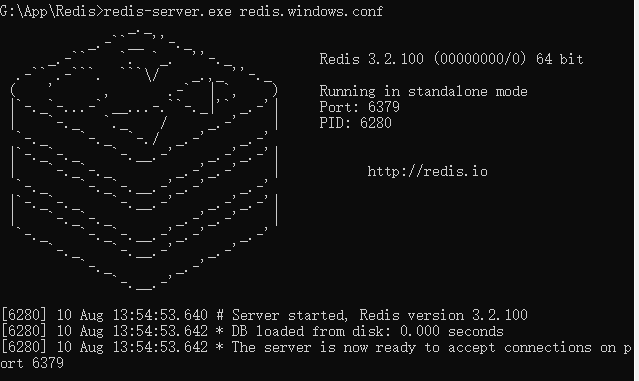
Task: Click the '64 bit' text in header
Action: click(x=560, y=59)
